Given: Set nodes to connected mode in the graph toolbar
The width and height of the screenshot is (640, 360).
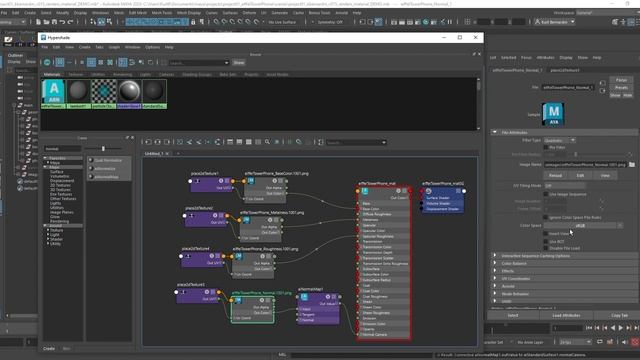Looking at the screenshot, I should click(239, 142).
